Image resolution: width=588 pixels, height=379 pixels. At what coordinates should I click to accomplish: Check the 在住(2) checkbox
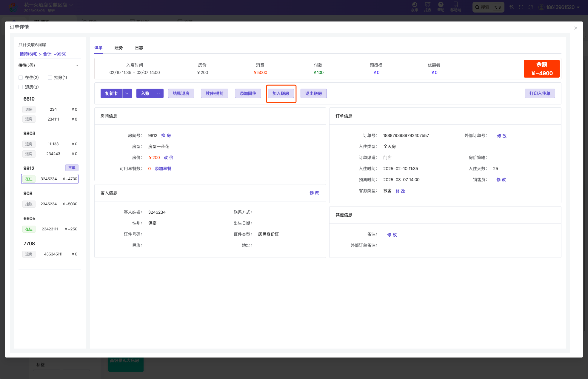pos(21,78)
